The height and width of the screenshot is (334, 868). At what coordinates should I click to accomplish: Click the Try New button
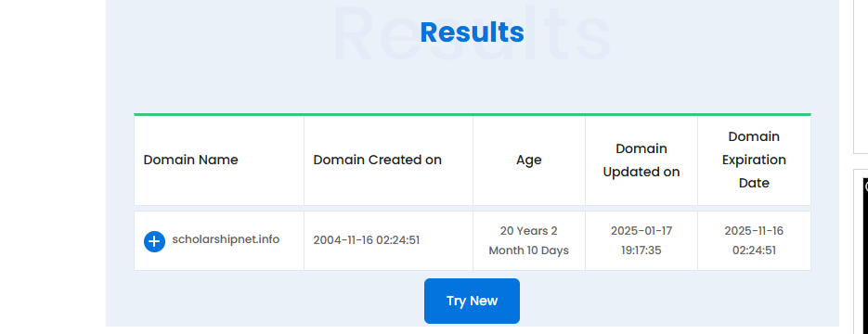(472, 301)
